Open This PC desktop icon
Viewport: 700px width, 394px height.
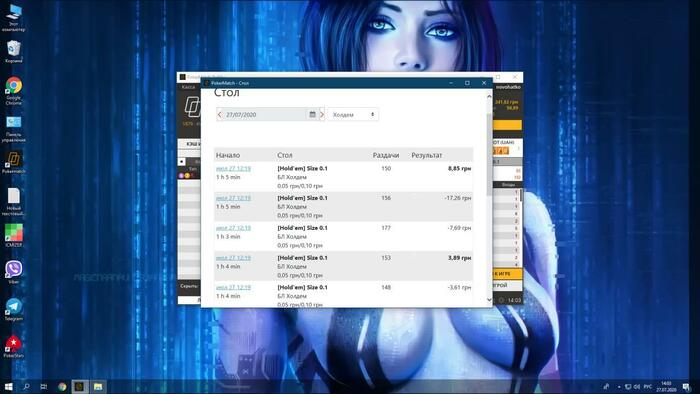[x=13, y=18]
